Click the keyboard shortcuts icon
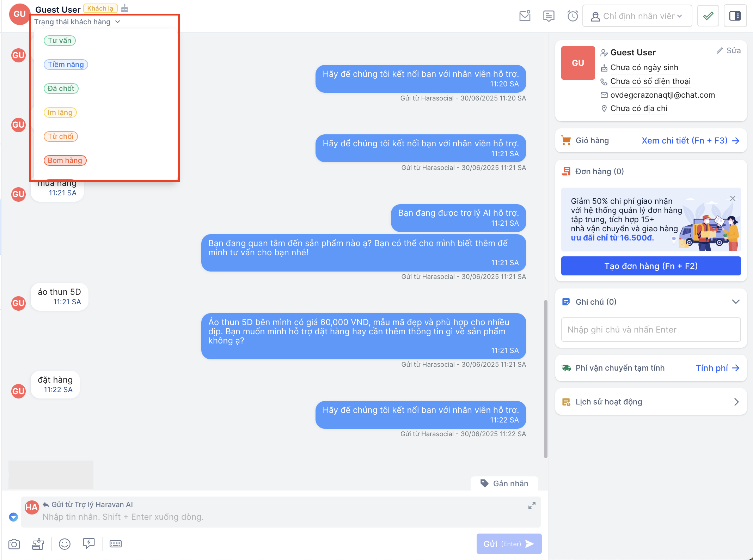753x560 pixels. [x=116, y=544]
